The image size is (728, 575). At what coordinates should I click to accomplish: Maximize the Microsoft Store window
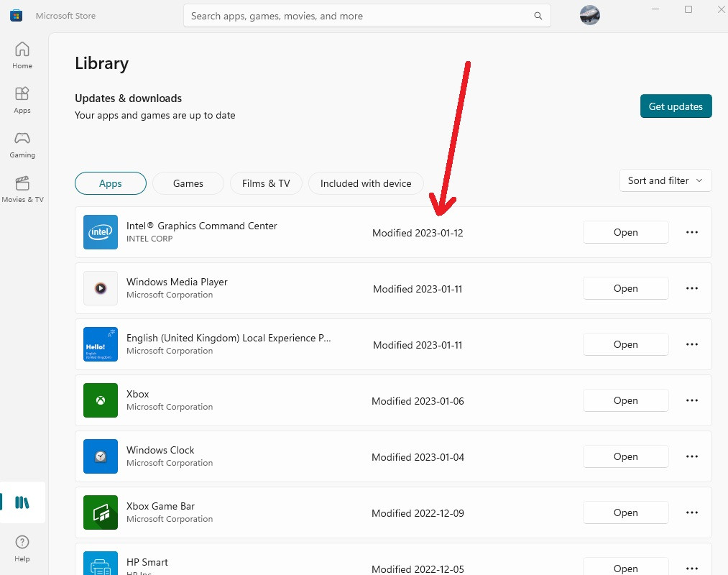688,9
